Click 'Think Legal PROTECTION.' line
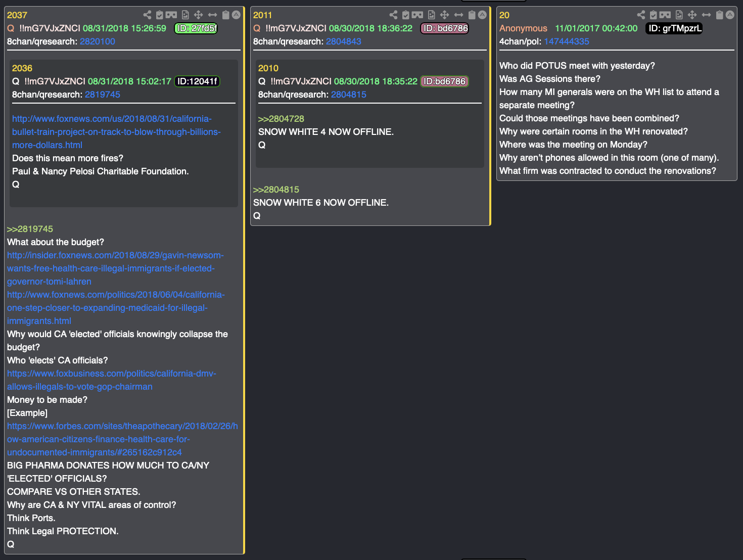Image resolution: width=743 pixels, height=560 pixels. [x=63, y=531]
